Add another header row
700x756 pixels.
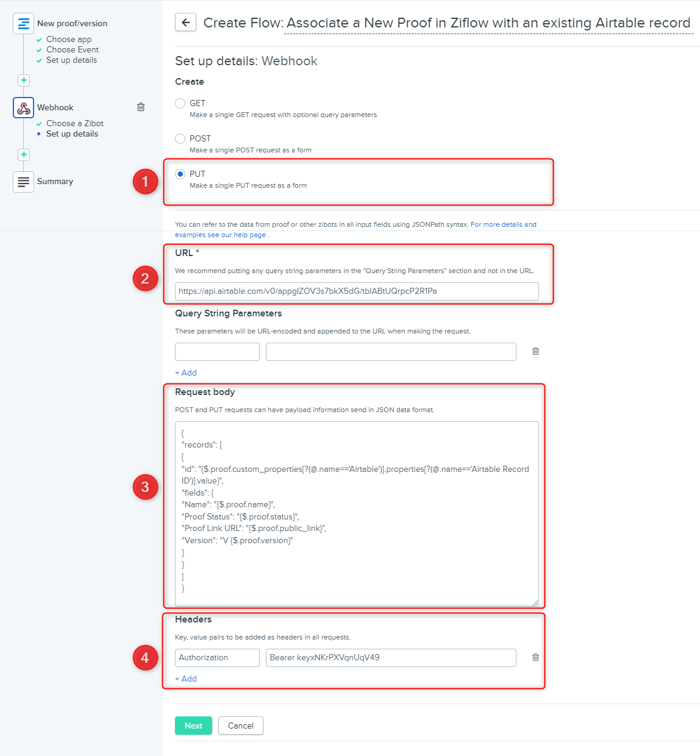pyautogui.click(x=186, y=679)
